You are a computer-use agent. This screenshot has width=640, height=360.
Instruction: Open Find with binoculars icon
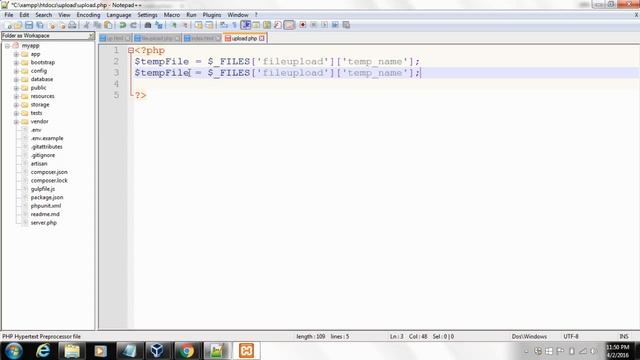point(148,25)
